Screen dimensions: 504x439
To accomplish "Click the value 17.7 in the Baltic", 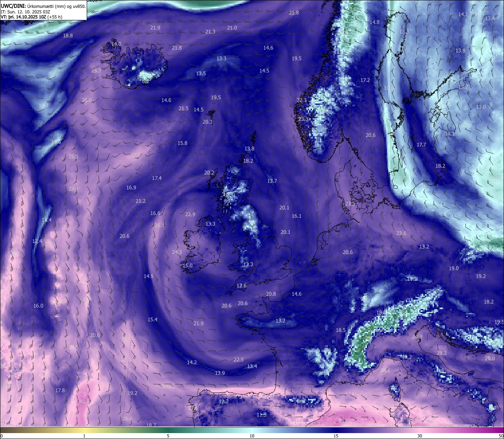I will tap(421, 144).
